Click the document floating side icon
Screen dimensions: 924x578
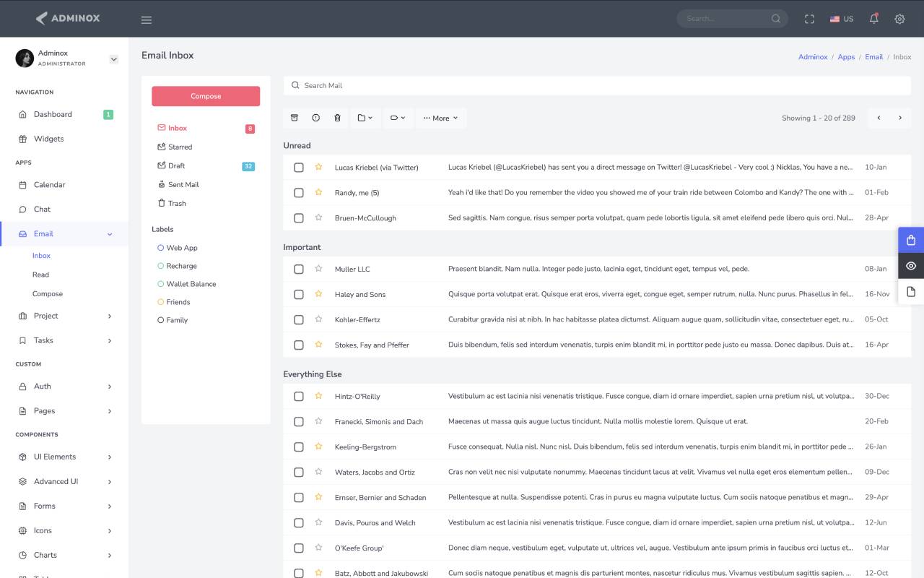pyautogui.click(x=911, y=292)
